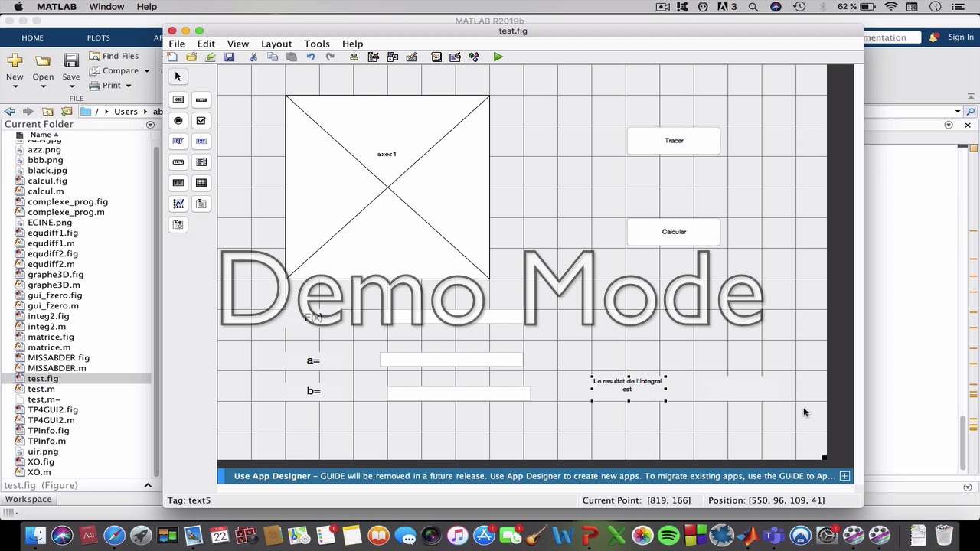The height and width of the screenshot is (551, 980).
Task: Go up one folder level icon
Action: pyautogui.click(x=47, y=112)
